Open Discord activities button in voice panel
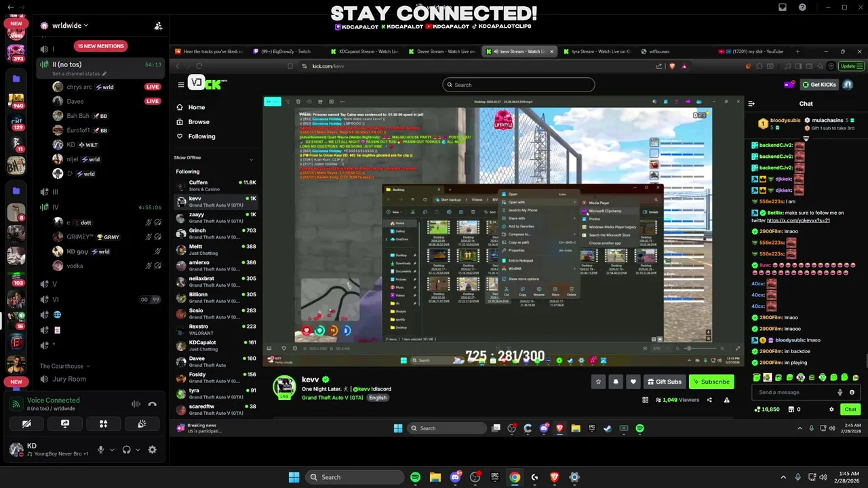This screenshot has height=488, width=868. pos(104,424)
